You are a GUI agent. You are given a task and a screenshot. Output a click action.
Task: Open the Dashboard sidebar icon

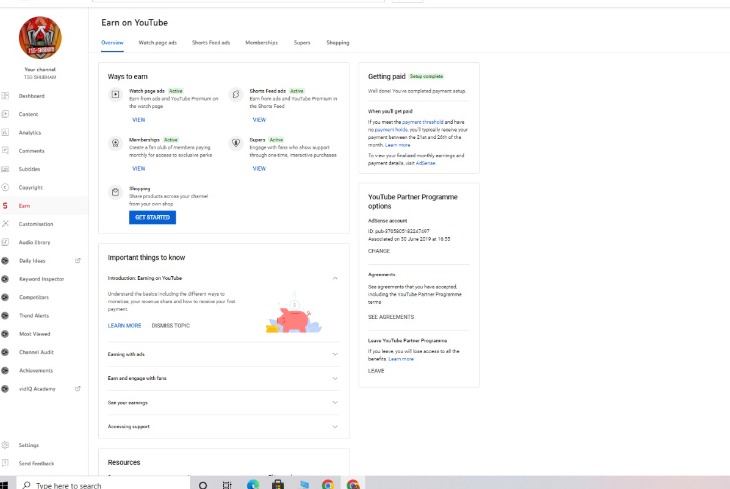(x=5, y=96)
